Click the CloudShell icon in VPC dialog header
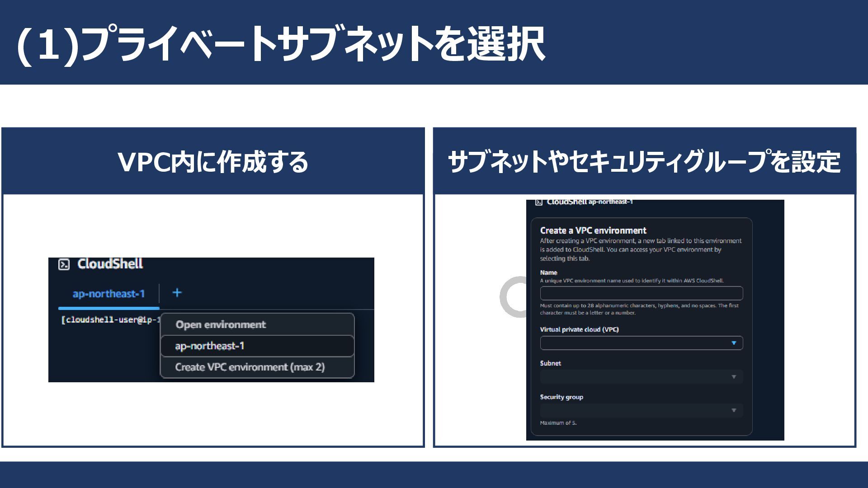 (x=538, y=202)
